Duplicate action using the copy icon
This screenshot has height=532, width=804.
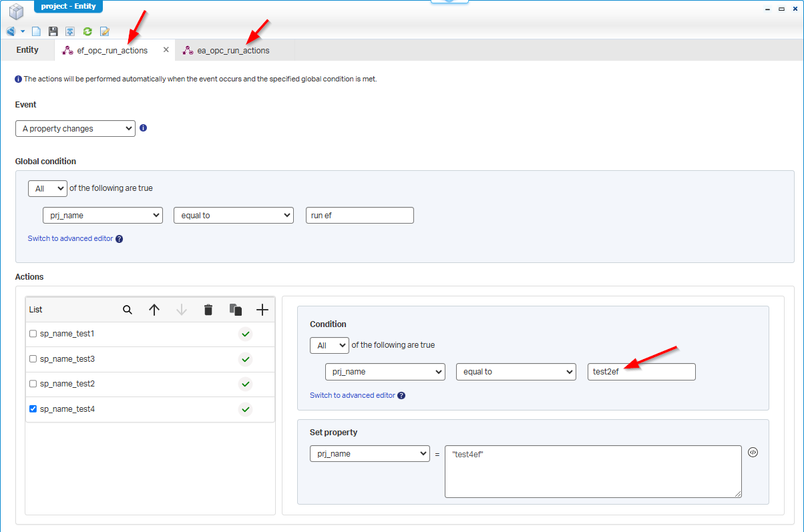click(235, 310)
